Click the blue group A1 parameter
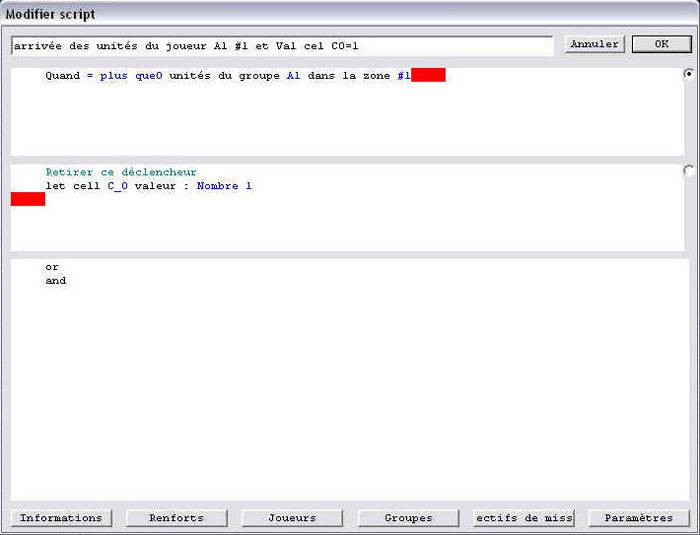 (294, 76)
